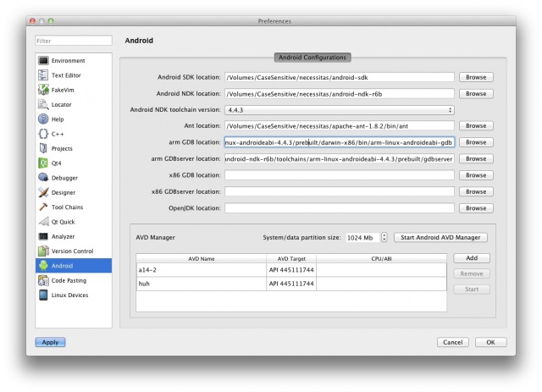
Task: Select the Analyzer list item
Action: coord(65,236)
